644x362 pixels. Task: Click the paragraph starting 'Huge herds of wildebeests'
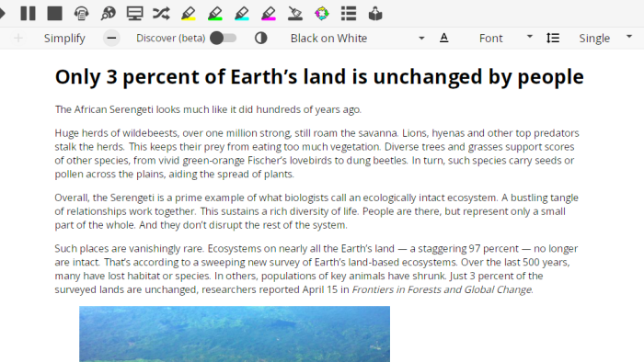[x=316, y=153]
